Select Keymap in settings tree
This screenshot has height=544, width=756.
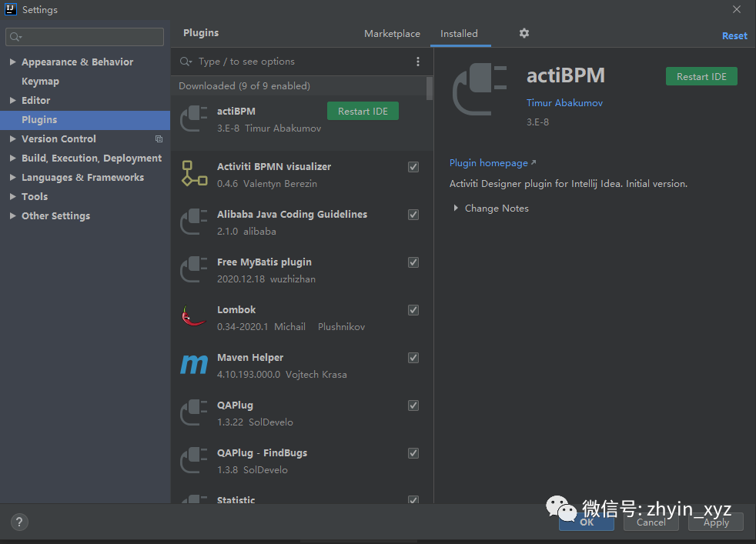40,81
